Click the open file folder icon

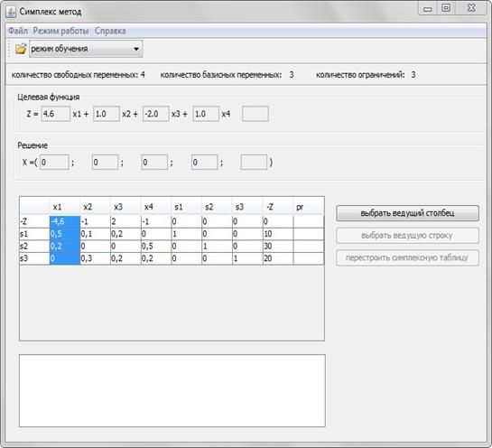(21, 49)
